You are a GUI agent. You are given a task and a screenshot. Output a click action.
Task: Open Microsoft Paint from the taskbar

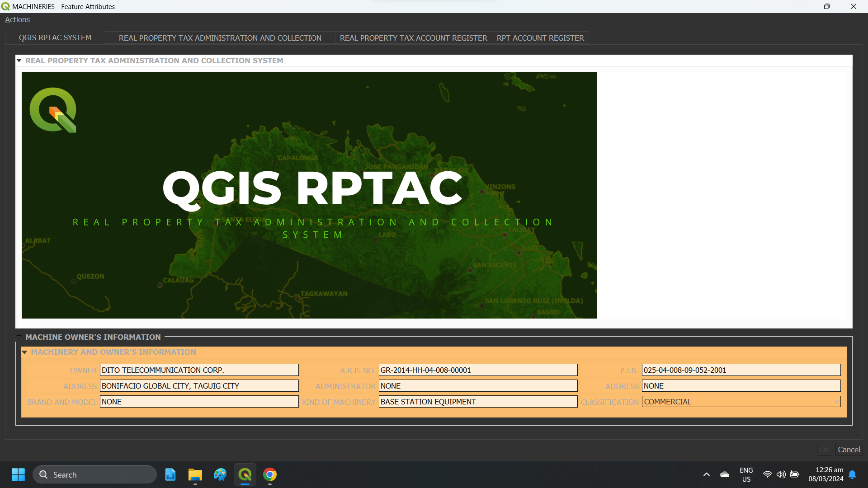pos(220,474)
